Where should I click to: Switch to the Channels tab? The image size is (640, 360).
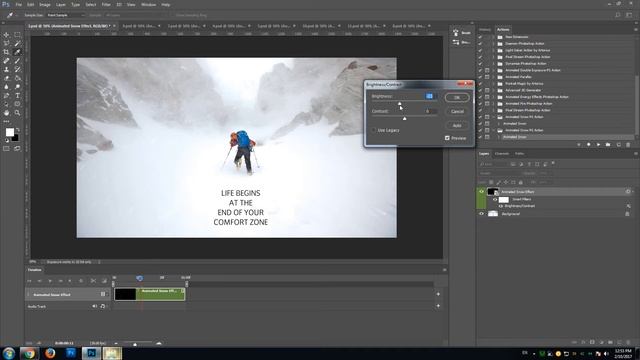point(502,153)
